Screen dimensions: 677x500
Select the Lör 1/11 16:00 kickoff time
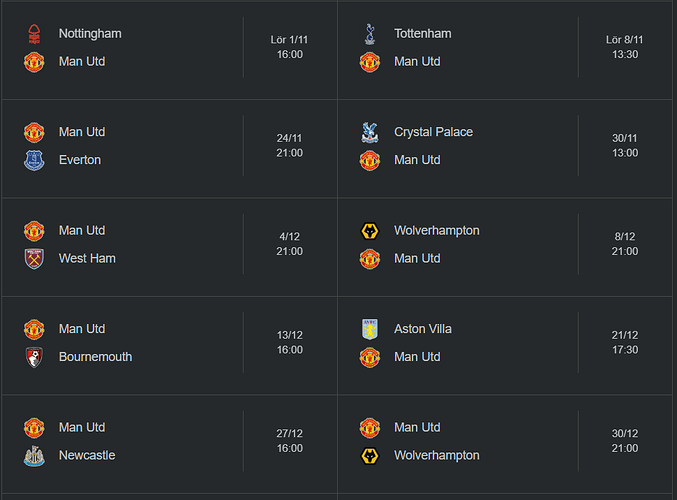pyautogui.click(x=289, y=47)
